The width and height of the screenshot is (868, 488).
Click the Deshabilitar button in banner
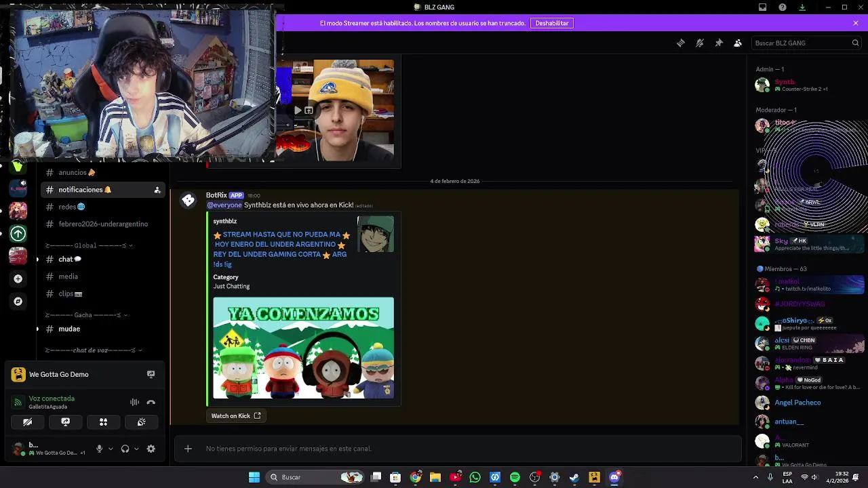pos(552,23)
